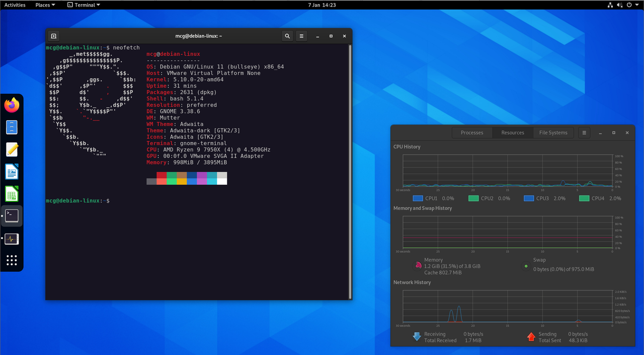Switch to the Processes tab
Viewport: 644px width, 355px height.
click(x=472, y=132)
